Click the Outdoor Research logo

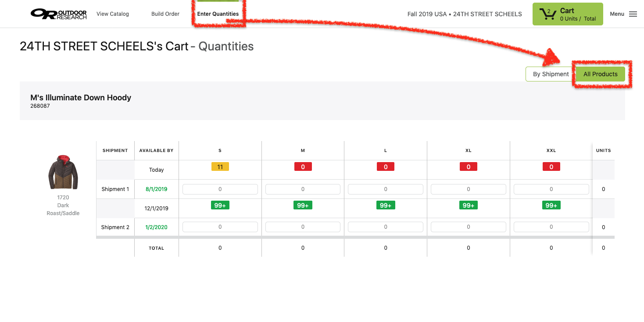coord(58,14)
